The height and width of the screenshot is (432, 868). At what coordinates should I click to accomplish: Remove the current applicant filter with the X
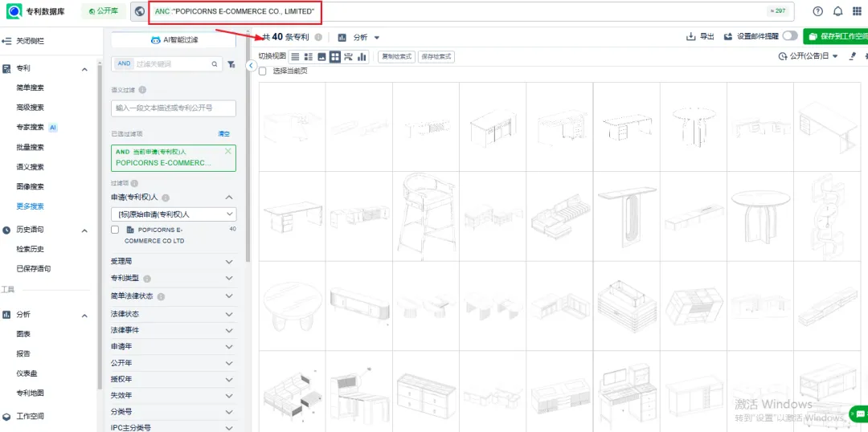point(228,152)
